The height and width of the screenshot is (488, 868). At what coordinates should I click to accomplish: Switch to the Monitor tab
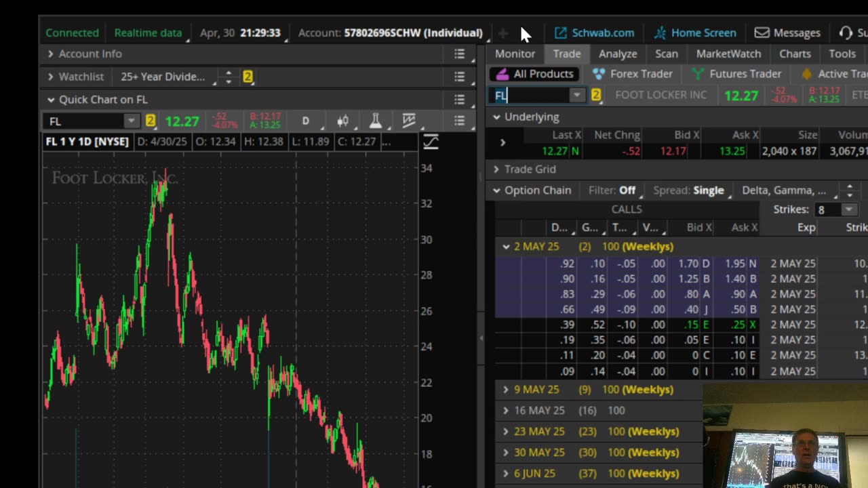[x=515, y=54]
